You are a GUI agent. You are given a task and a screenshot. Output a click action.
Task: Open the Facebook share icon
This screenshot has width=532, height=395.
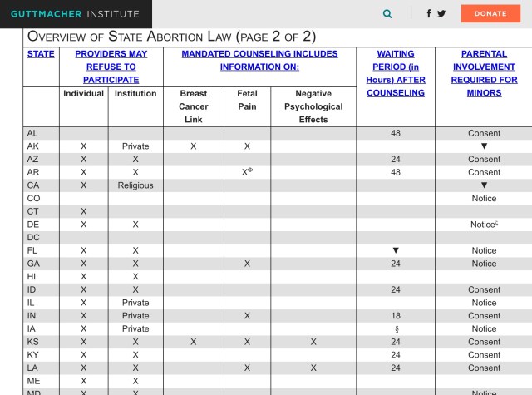pos(429,13)
